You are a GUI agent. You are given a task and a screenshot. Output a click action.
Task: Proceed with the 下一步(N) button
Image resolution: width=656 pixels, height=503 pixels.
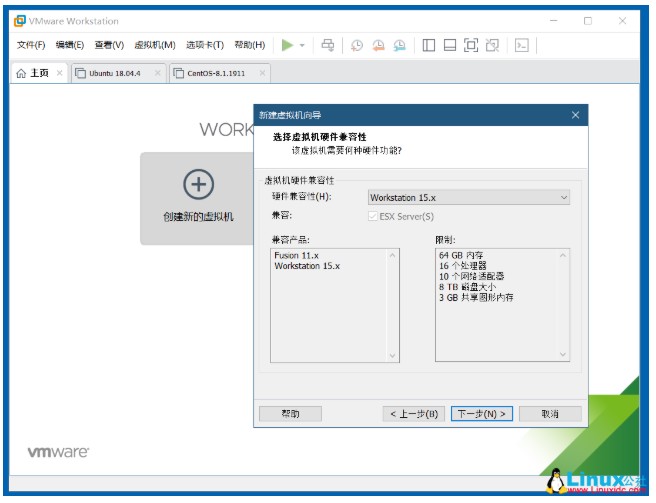click(x=482, y=414)
